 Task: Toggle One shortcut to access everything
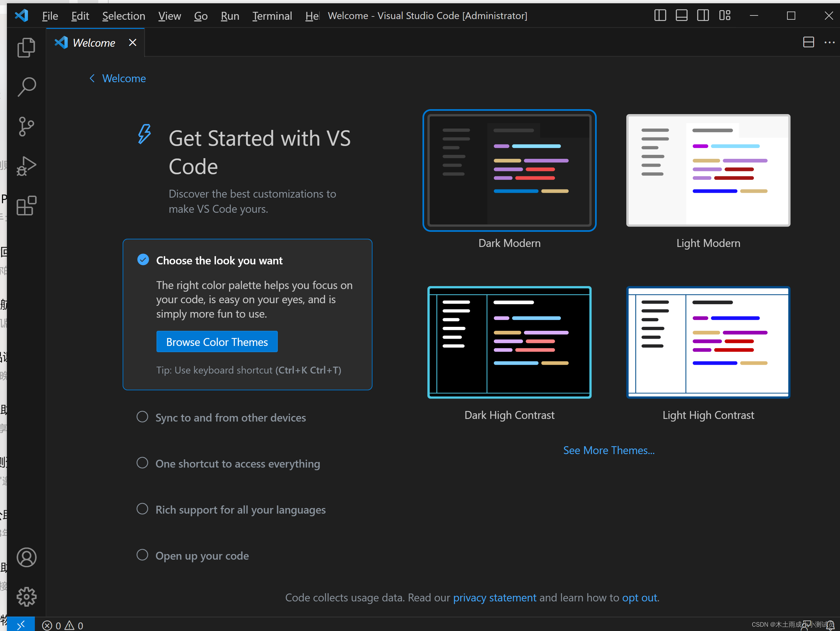click(x=142, y=463)
